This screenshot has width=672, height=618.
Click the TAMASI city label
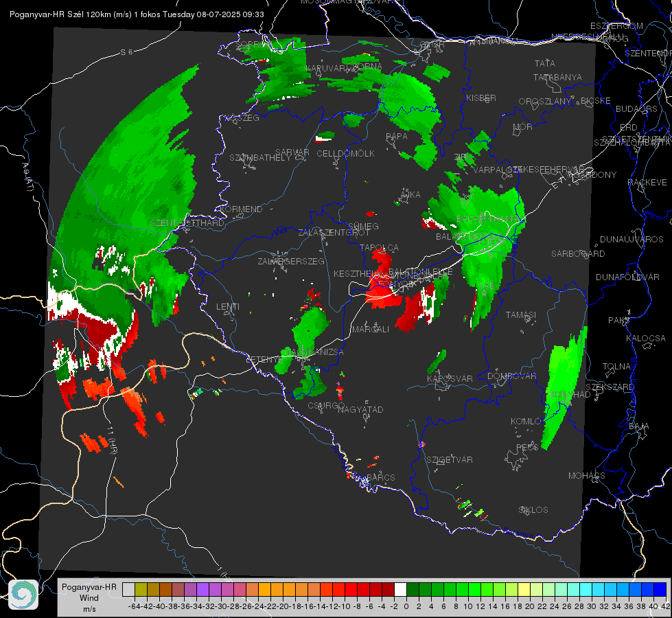521,314
